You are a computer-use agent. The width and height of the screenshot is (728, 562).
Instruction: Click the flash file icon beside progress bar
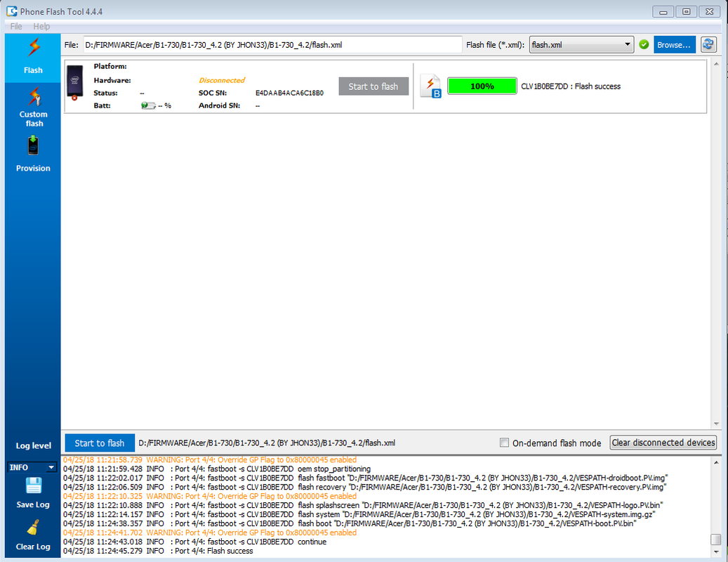pyautogui.click(x=430, y=86)
